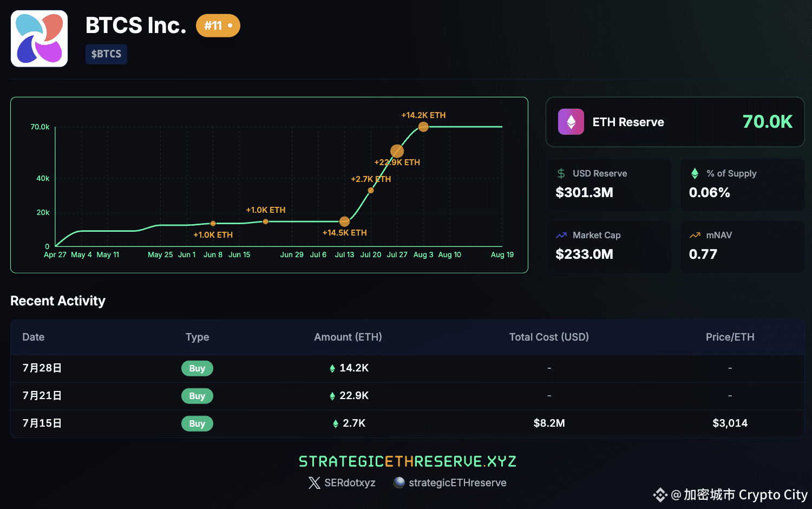Select the +14.5K ETH chart marker
Viewport: 812px width, 509px height.
[x=344, y=221]
